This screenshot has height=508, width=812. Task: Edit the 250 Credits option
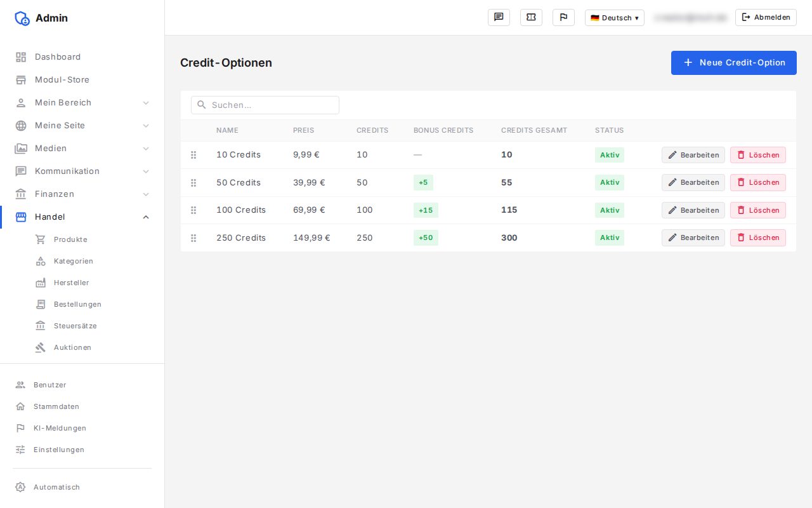pos(693,237)
